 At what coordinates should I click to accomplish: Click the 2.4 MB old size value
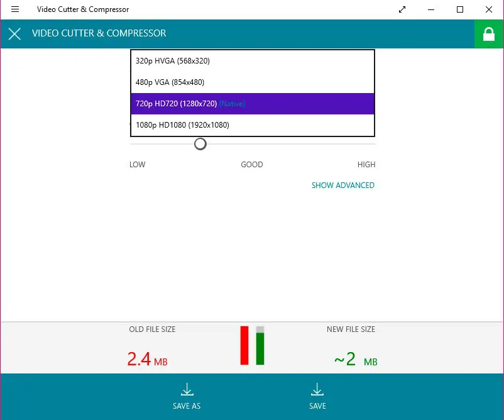click(147, 359)
